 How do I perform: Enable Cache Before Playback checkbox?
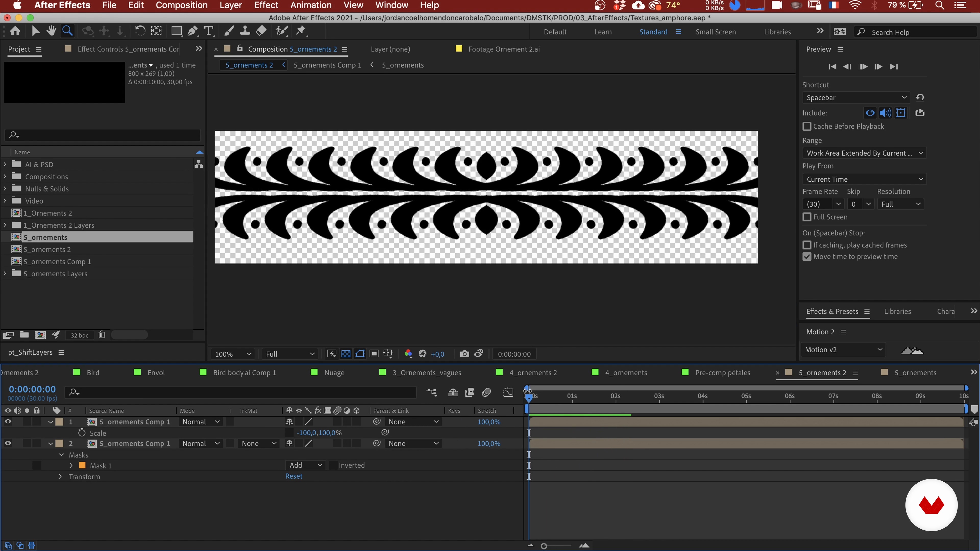807,126
